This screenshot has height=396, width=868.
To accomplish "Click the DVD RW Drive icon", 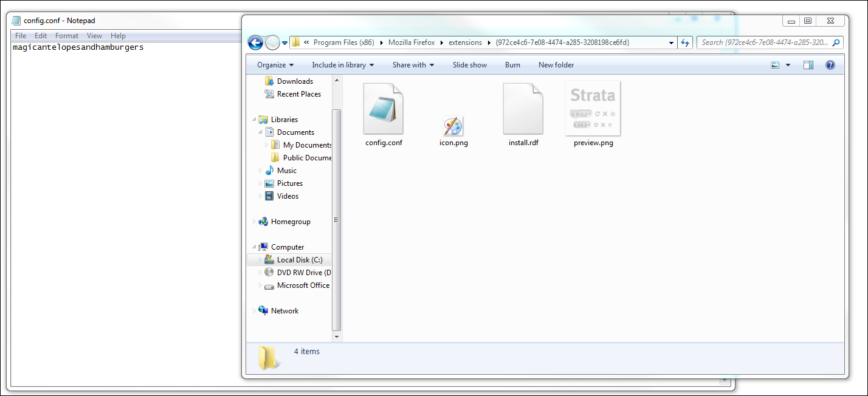I will 269,273.
